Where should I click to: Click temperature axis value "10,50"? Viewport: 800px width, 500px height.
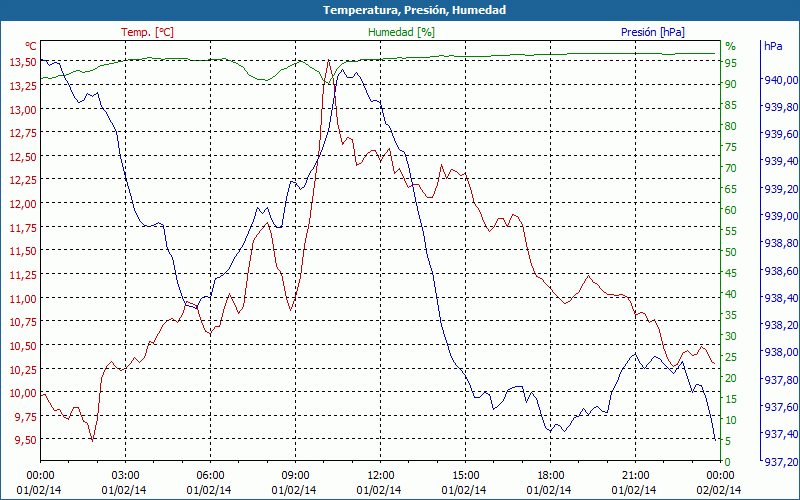click(x=23, y=346)
